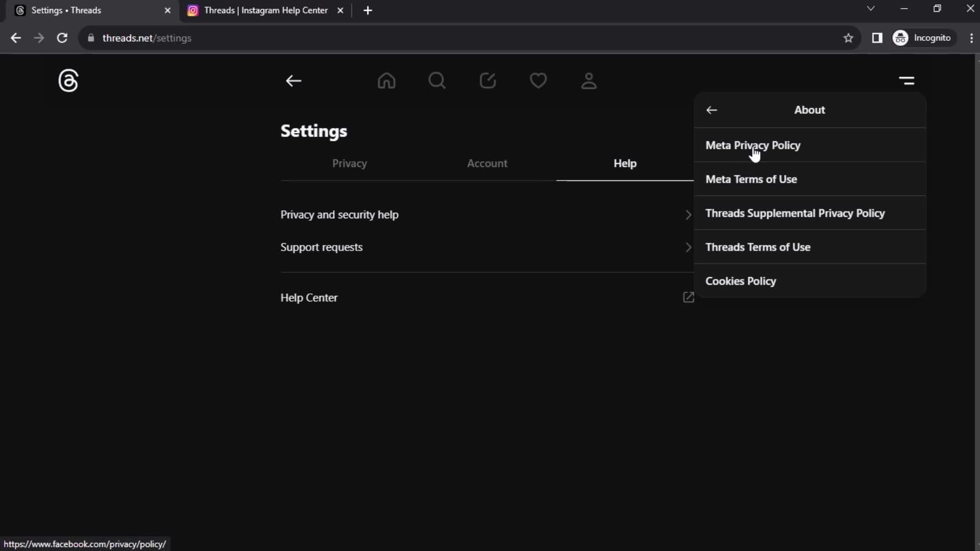Open the two-line More menu icon
This screenshot has height=551, width=980.
(x=906, y=81)
